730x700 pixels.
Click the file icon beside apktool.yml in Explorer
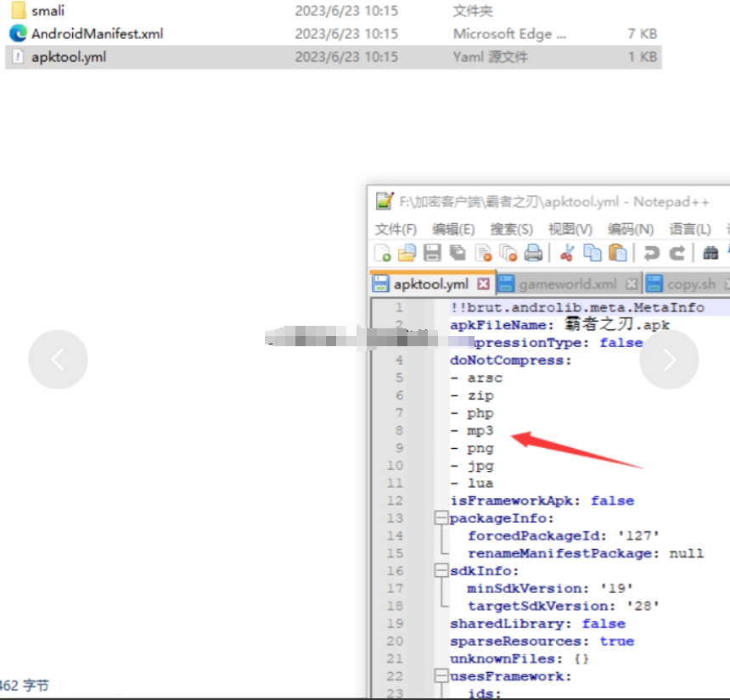click(x=18, y=57)
